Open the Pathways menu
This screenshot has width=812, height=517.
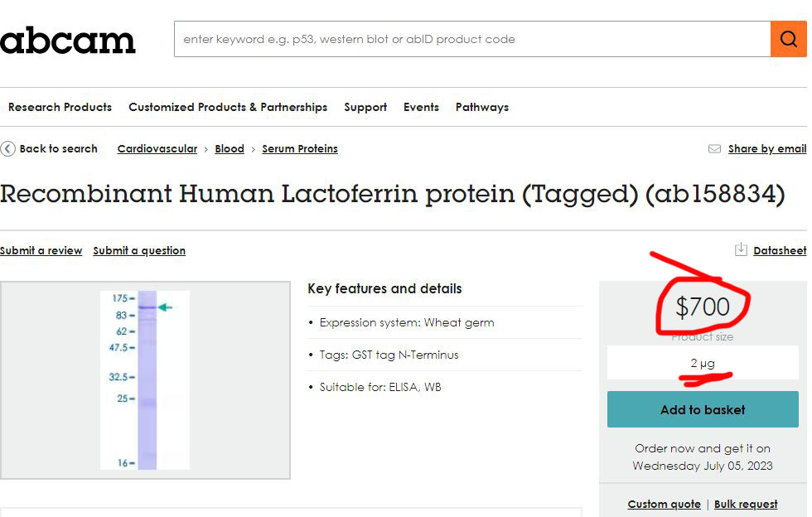(x=482, y=107)
